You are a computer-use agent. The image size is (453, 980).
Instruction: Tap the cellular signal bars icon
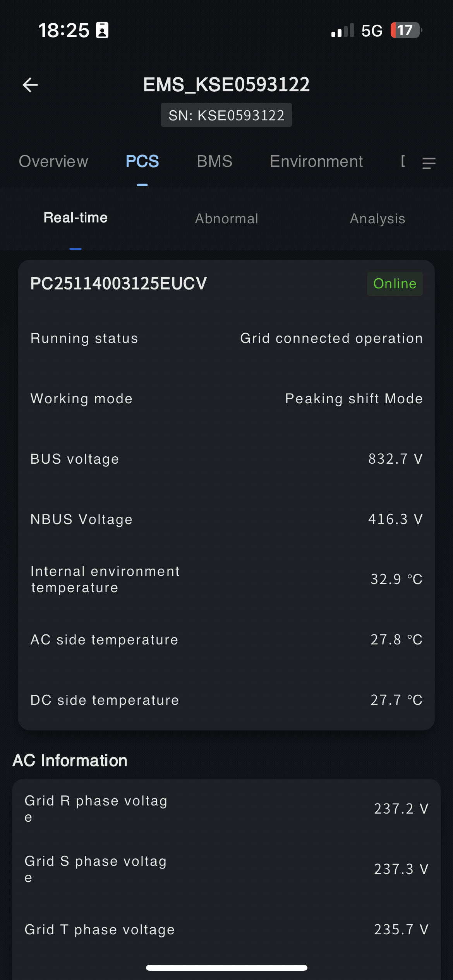point(342,30)
